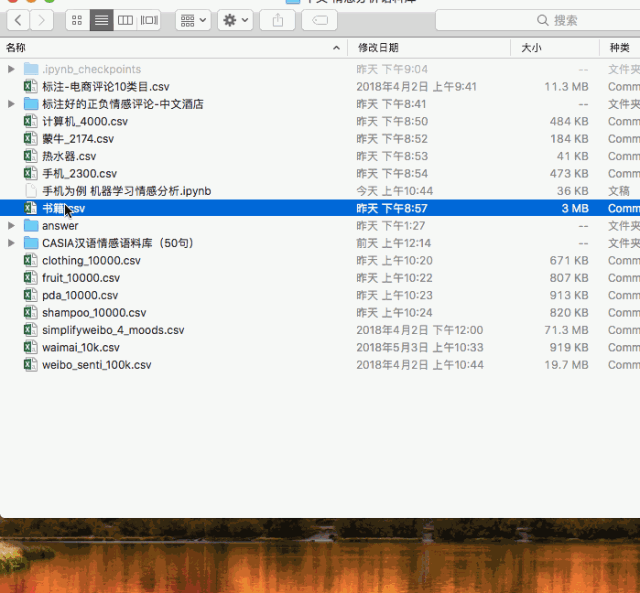The width and height of the screenshot is (640, 593).
Task: Click the blank document icon of the .ipynb notebook
Action: (x=31, y=191)
